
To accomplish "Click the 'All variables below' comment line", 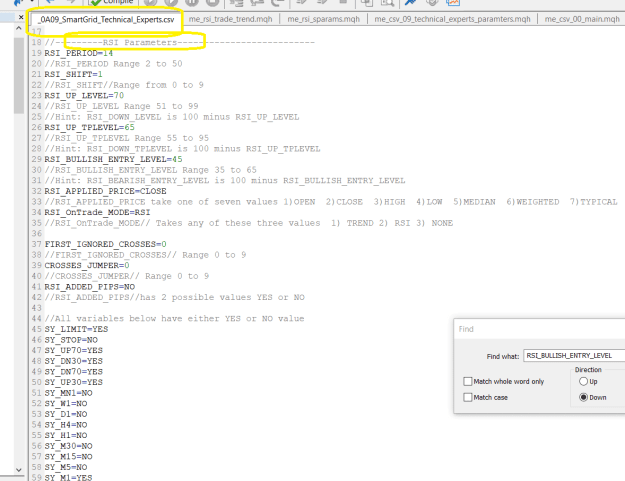I will coord(174,318).
